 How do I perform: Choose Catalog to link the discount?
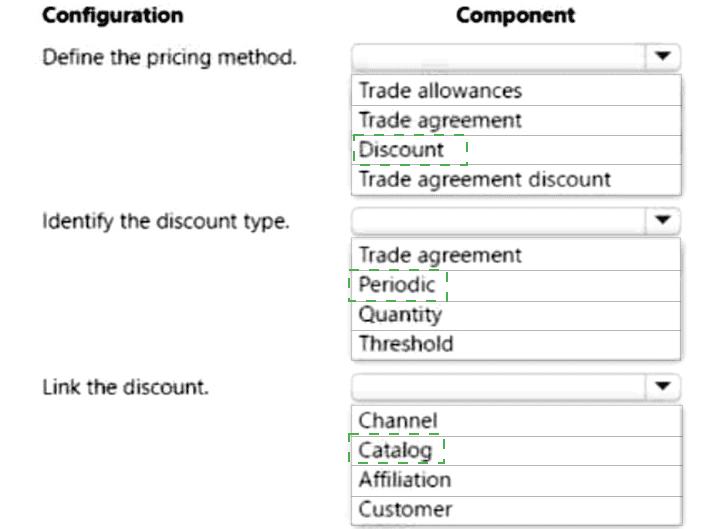pos(396,450)
